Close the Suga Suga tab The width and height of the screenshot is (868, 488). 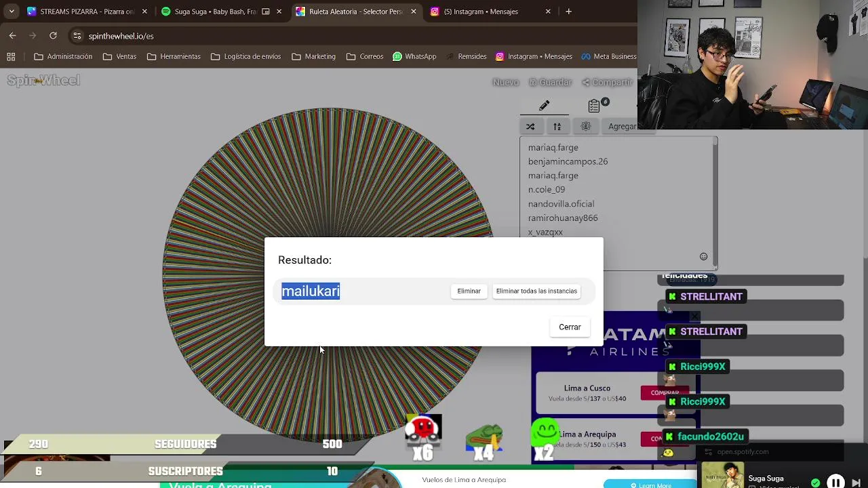pos(279,12)
